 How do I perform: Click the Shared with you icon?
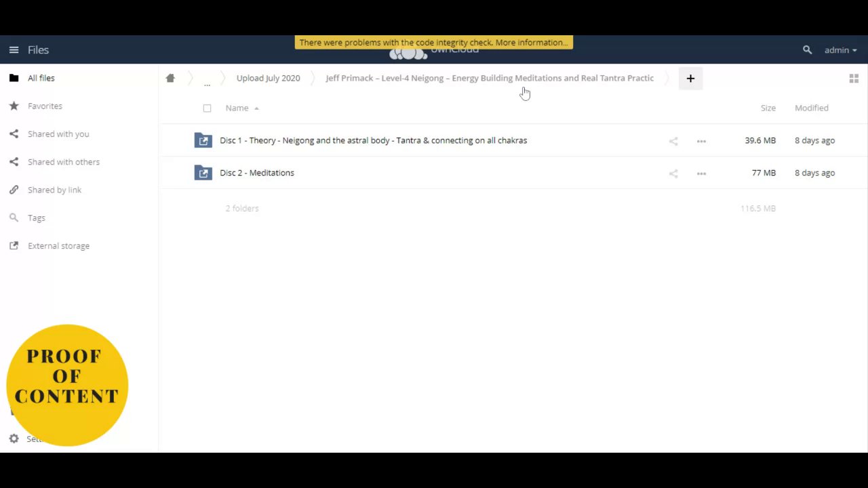coord(14,134)
